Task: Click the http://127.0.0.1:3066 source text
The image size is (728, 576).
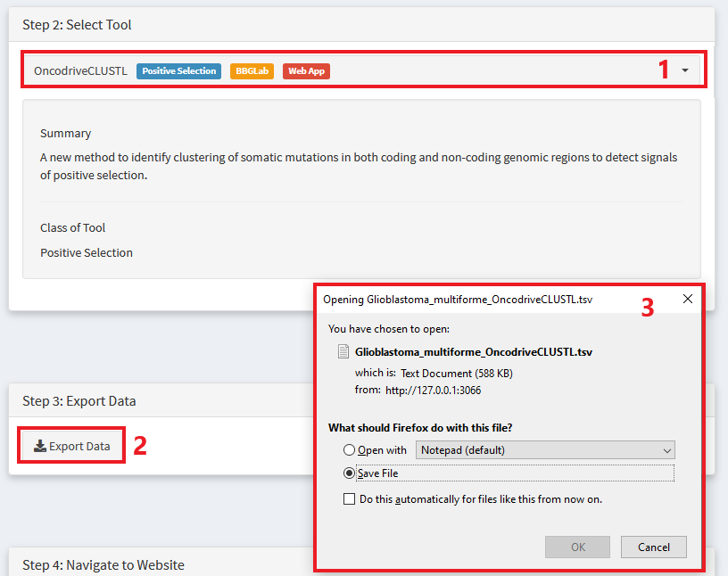Action: (x=434, y=391)
